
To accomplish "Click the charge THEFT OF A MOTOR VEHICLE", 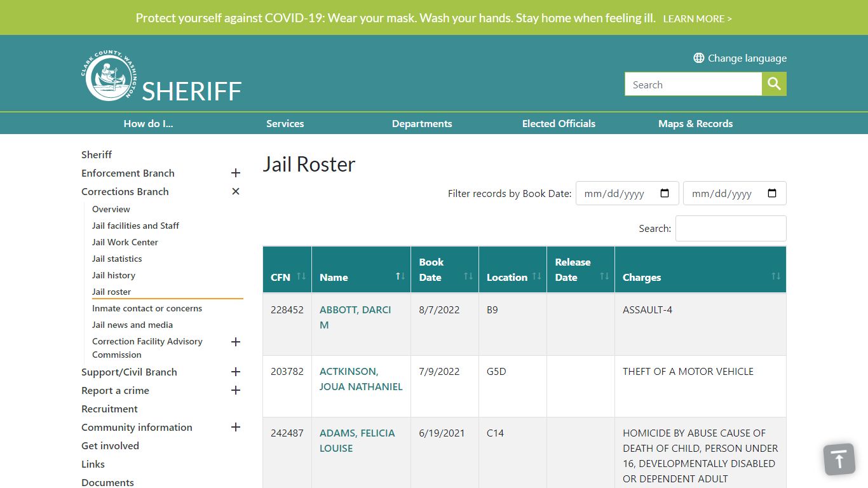I will 688,371.
